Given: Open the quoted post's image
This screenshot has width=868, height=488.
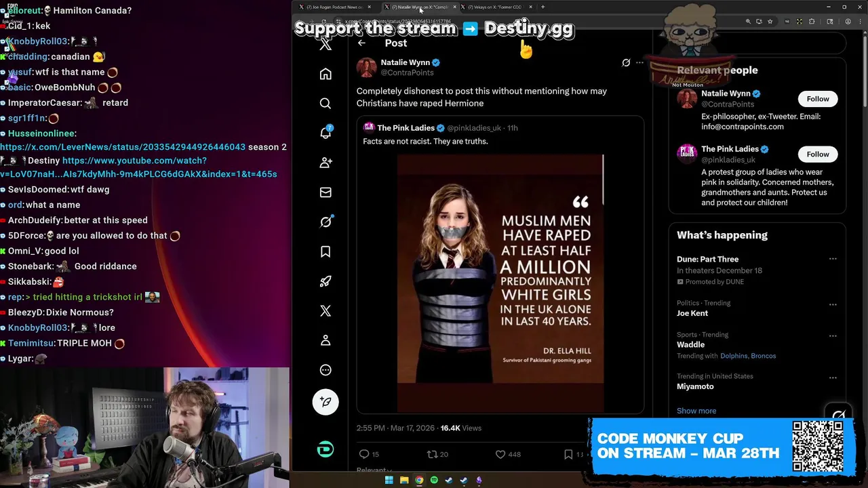Looking at the screenshot, I should point(500,283).
